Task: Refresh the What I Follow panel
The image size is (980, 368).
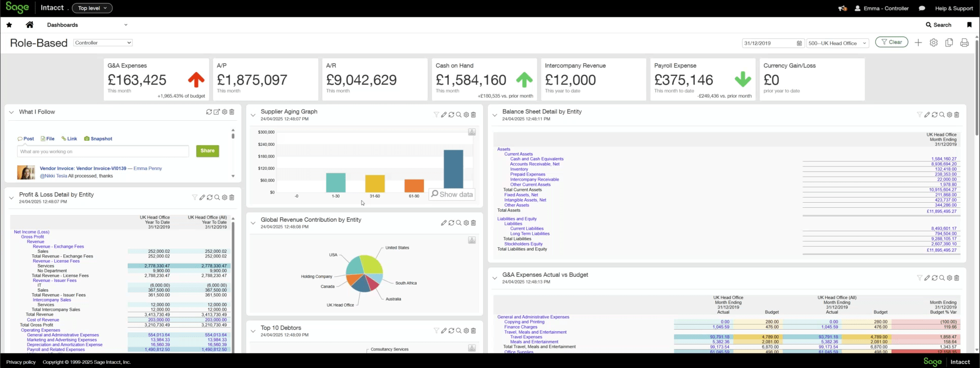Action: (209, 112)
